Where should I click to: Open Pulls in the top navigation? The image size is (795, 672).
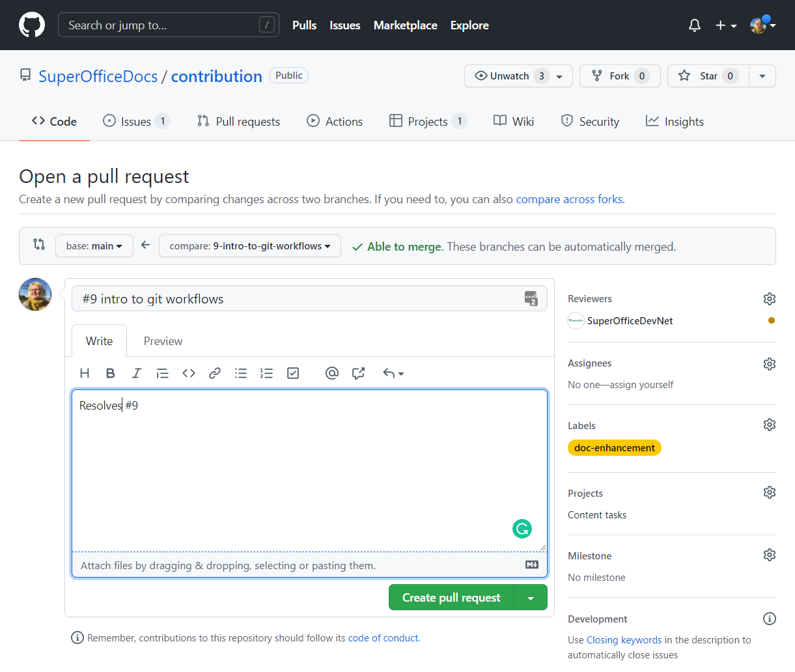[304, 25]
